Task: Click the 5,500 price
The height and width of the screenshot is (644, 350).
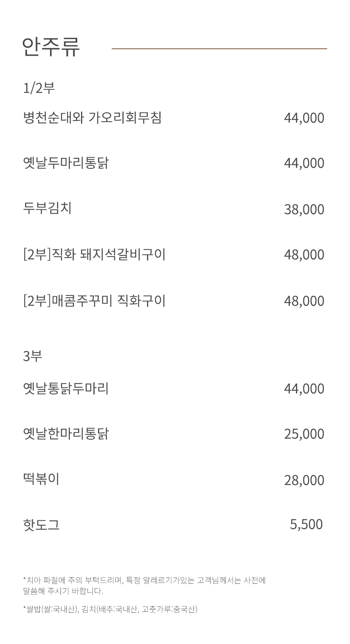Action: (x=306, y=524)
